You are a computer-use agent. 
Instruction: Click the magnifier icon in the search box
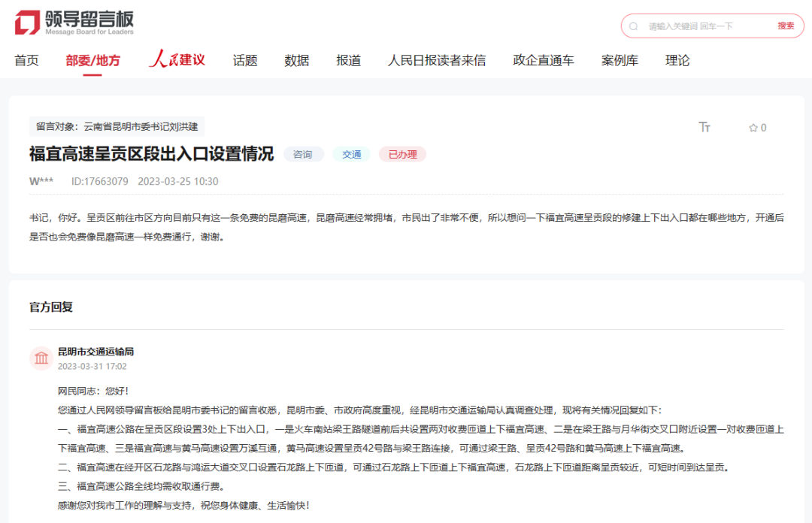(634, 26)
